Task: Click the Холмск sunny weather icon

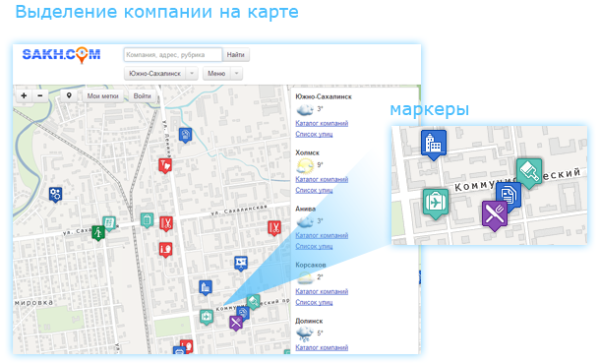Action: (305, 165)
